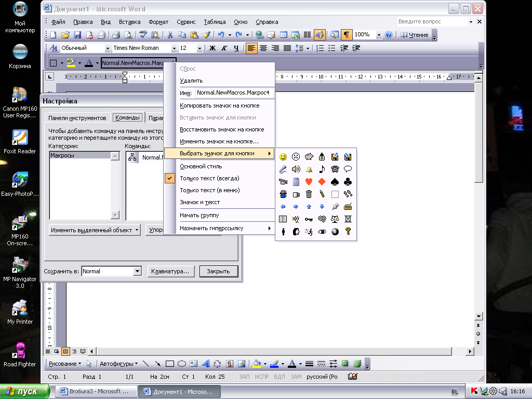Toggle the numbered list button
The image size is (532, 399).
(x=320, y=48)
